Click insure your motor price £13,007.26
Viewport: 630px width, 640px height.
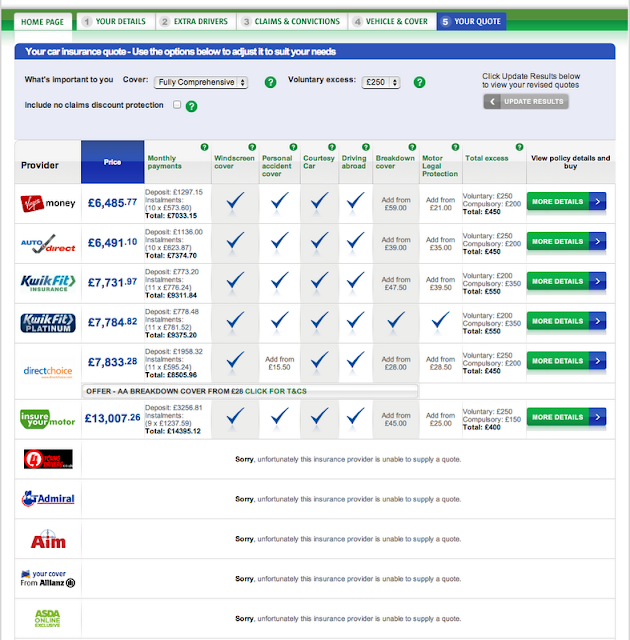pos(113,418)
